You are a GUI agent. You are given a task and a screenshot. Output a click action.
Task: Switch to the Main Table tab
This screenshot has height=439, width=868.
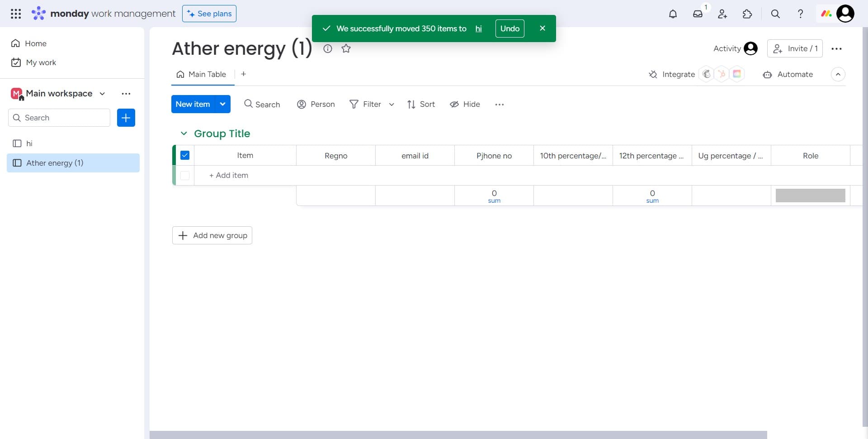[202, 74]
